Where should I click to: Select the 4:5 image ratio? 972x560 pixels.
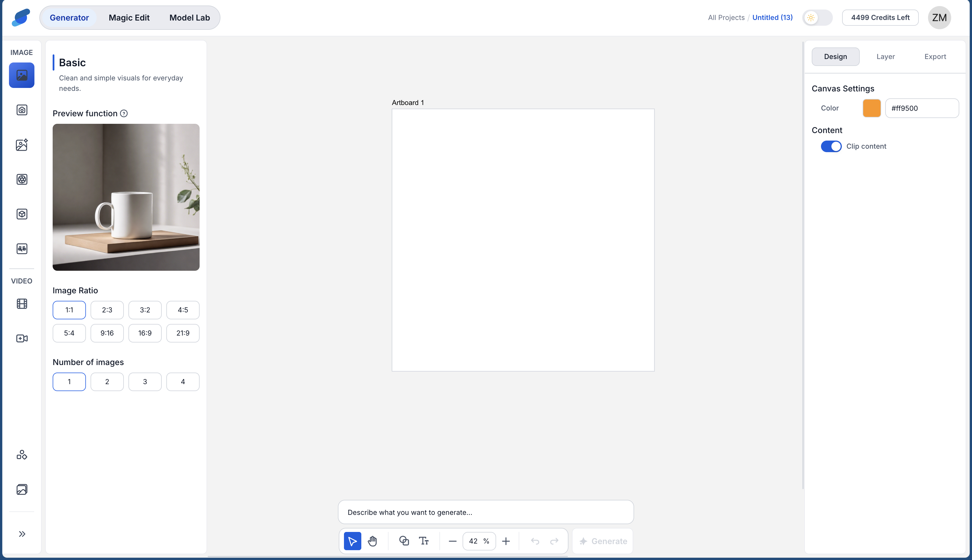point(183,310)
